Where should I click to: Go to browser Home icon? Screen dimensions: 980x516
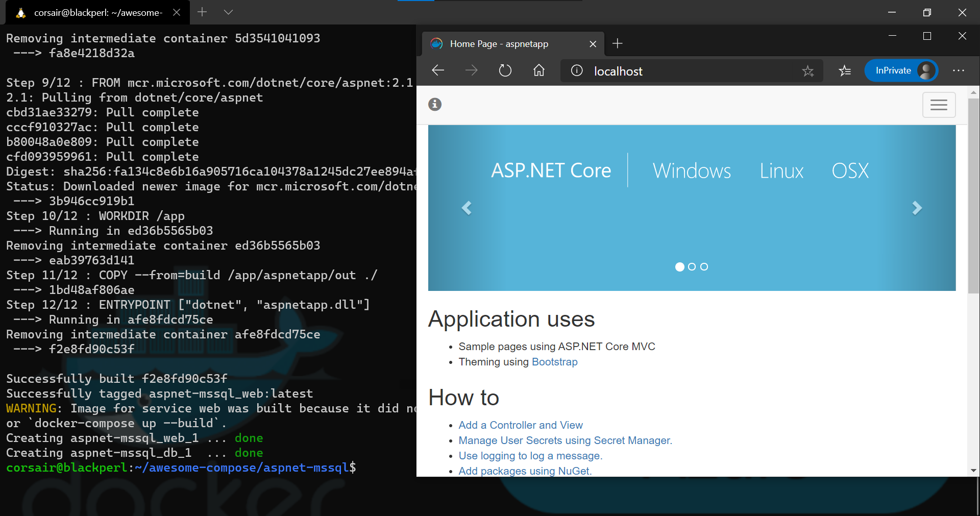539,70
